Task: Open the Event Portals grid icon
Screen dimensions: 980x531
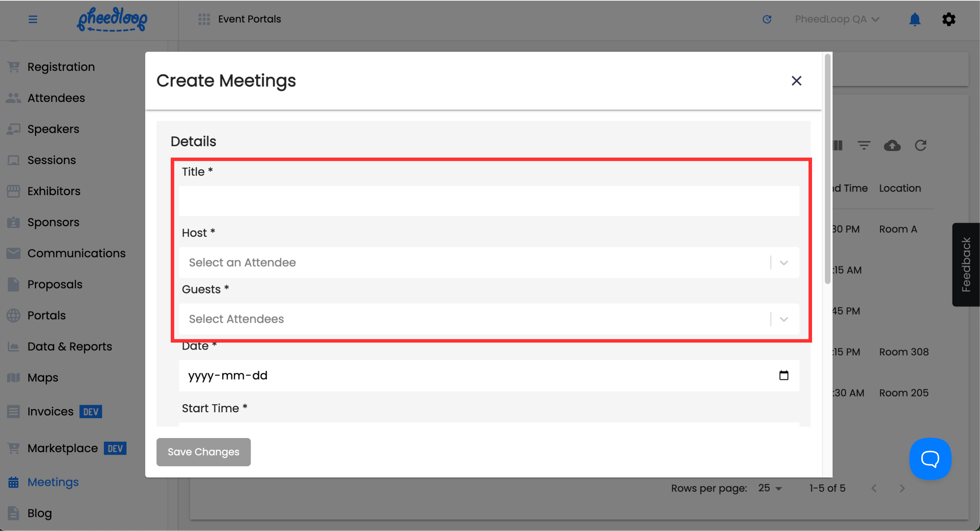Action: [204, 19]
